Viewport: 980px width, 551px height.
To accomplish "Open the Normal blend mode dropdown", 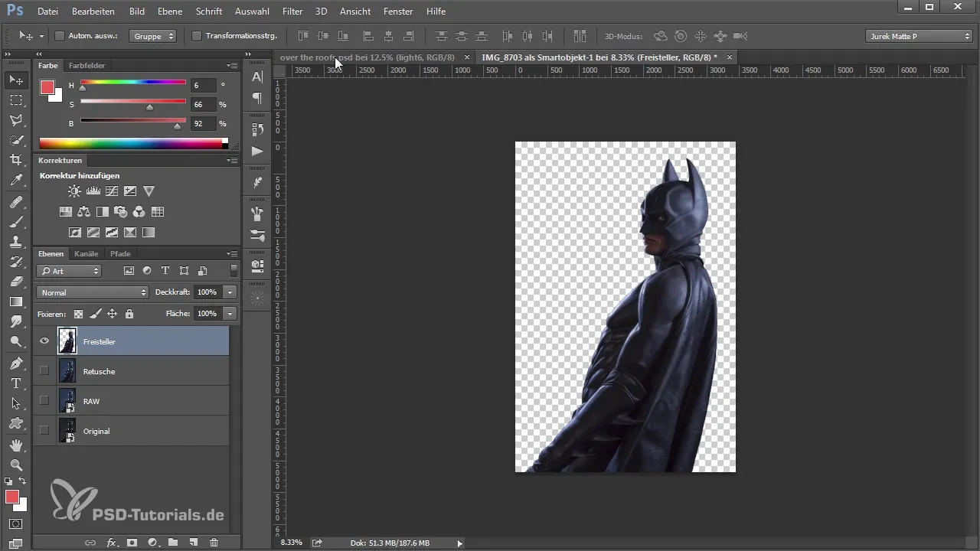I will pos(92,292).
